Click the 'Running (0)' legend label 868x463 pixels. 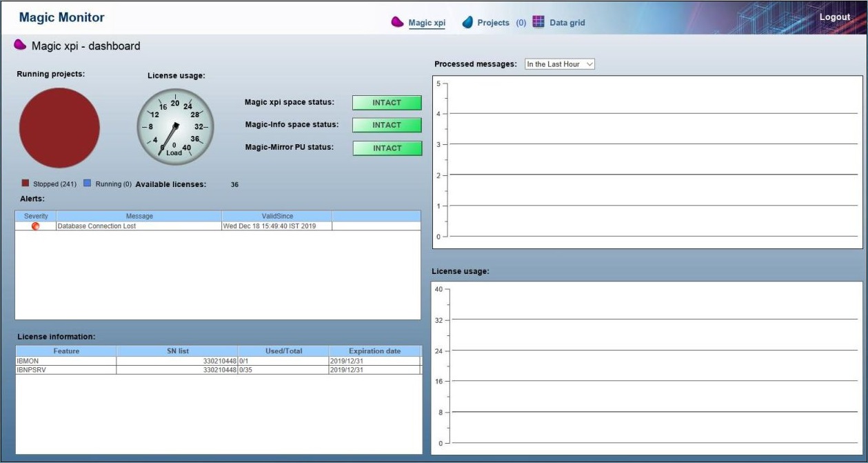pyautogui.click(x=113, y=184)
